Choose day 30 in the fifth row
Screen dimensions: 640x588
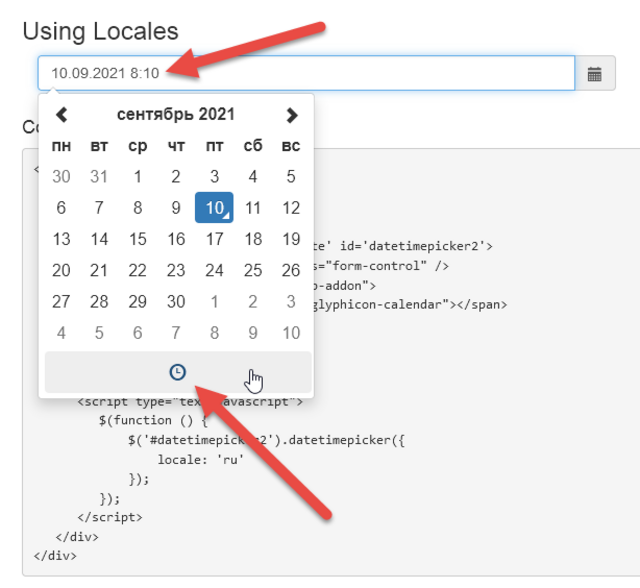[176, 302]
